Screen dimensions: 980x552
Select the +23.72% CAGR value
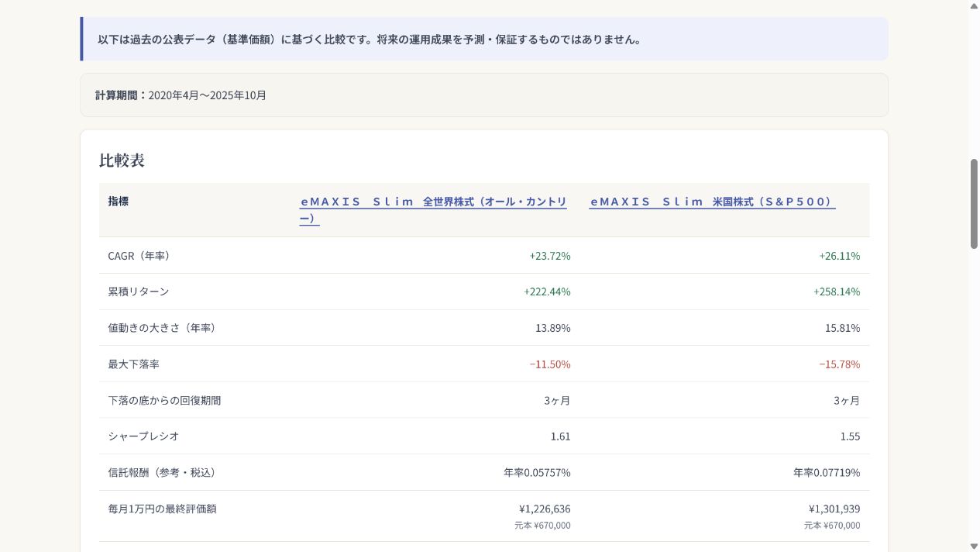pos(550,256)
